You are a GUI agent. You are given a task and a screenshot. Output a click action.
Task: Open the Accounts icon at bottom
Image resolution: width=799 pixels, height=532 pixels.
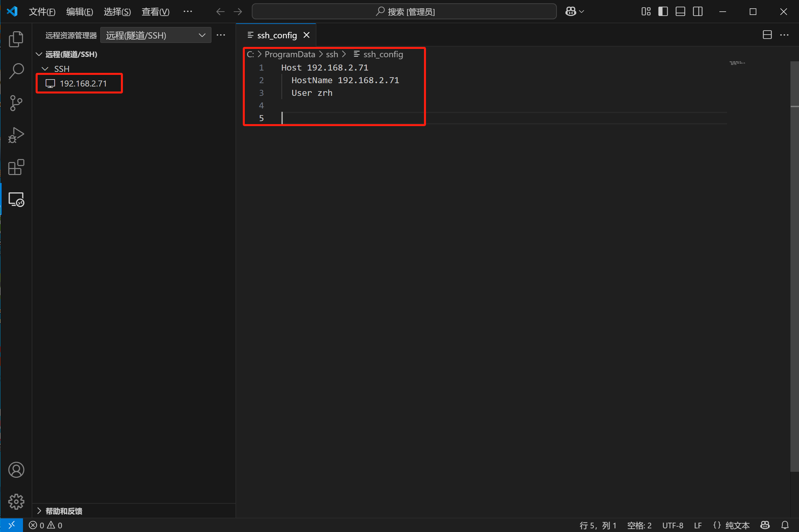[x=16, y=470]
